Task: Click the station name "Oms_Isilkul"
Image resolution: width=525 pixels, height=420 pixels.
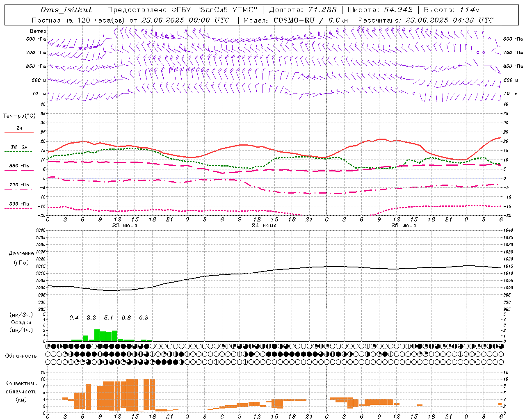Action: point(67,10)
